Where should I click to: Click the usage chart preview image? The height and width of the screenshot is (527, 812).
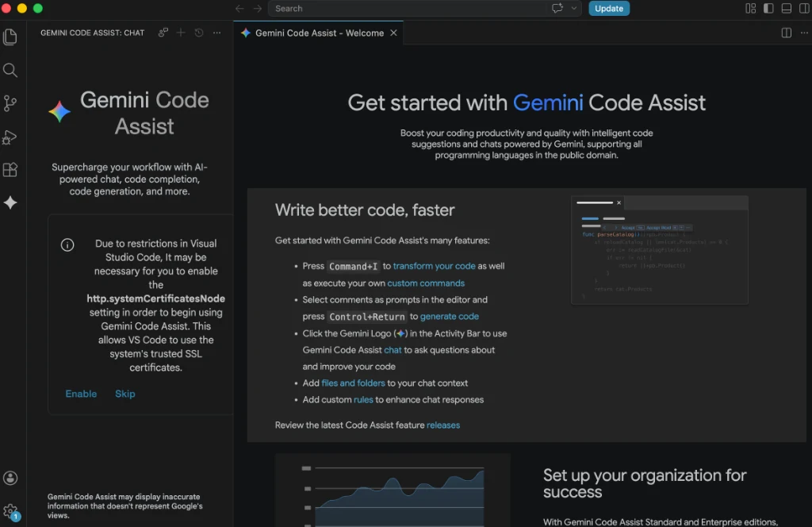coord(393,490)
